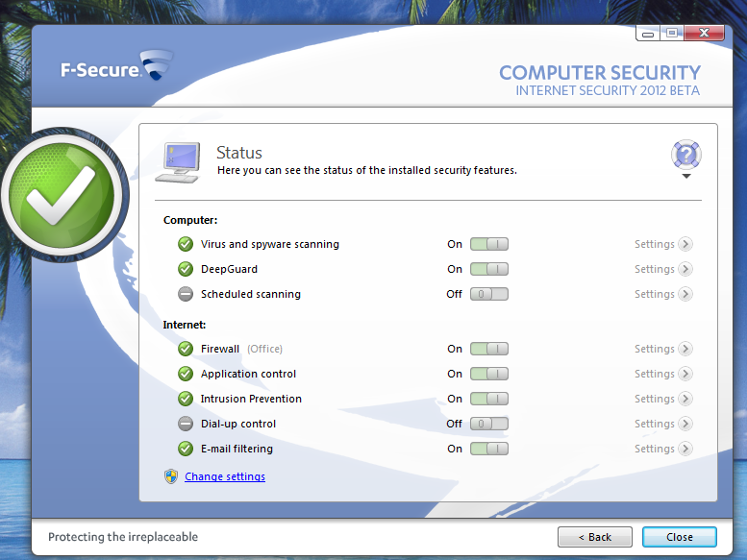This screenshot has width=747, height=560.
Task: Click the Virus and spyware scanning label
Action: pyautogui.click(x=270, y=244)
